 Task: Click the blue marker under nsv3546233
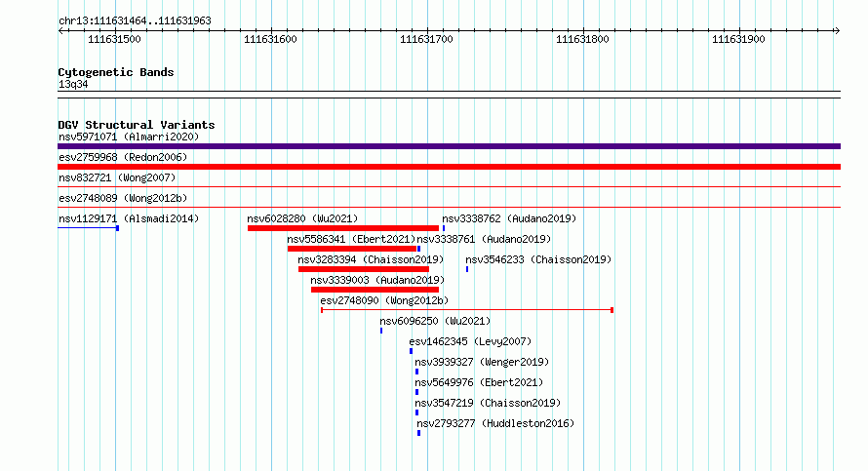pos(467,269)
